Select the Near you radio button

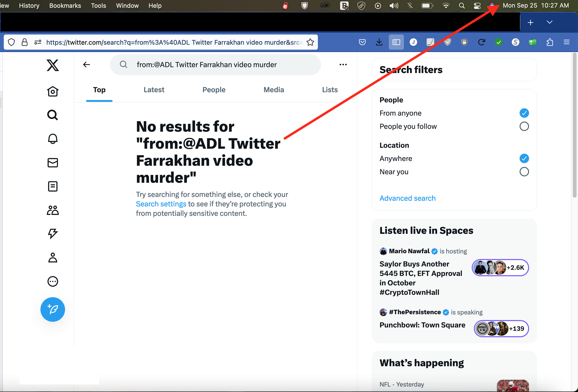(x=524, y=172)
